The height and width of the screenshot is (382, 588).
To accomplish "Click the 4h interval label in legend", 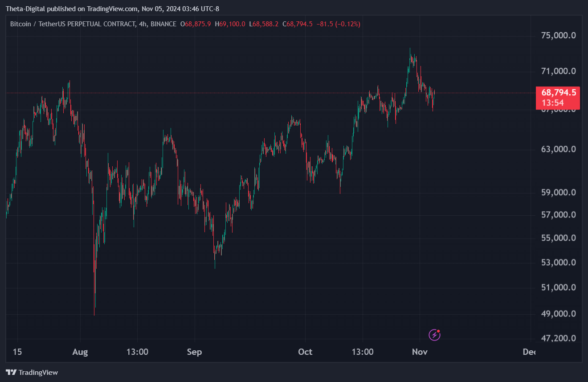I will point(143,24).
